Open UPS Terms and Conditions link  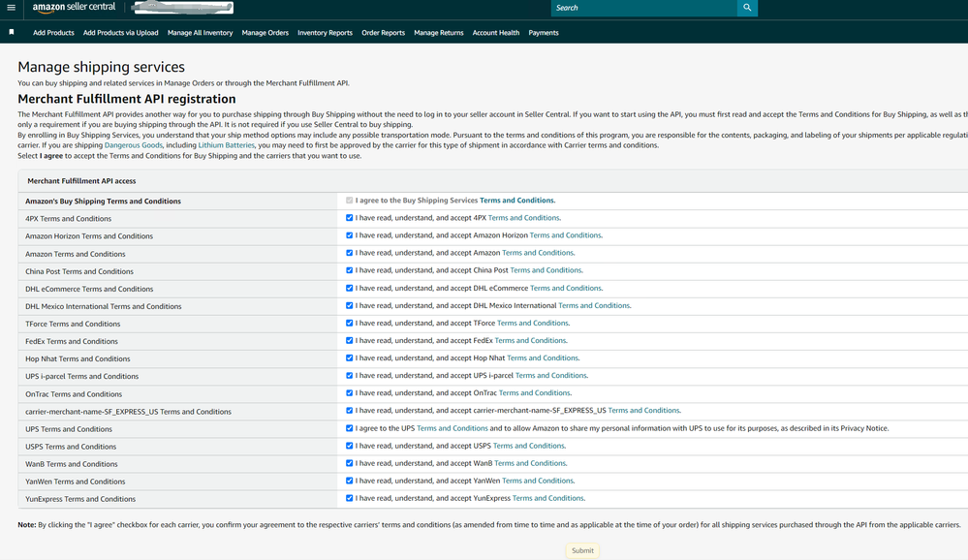click(452, 428)
